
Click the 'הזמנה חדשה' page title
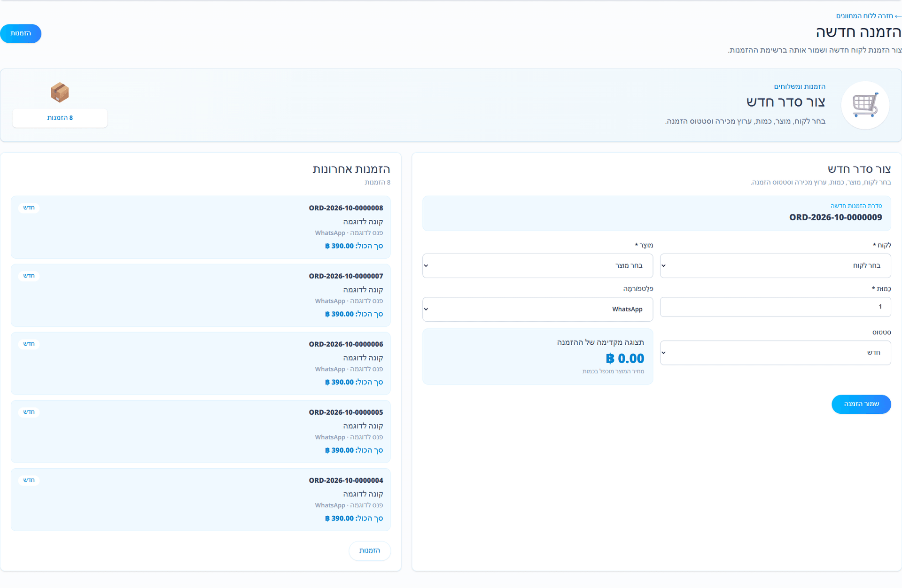pyautogui.click(x=858, y=32)
